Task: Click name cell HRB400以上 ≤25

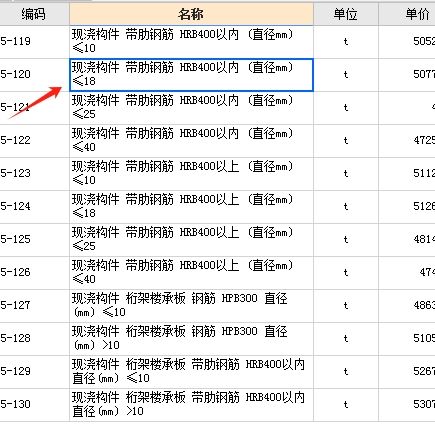Action: coord(191,240)
